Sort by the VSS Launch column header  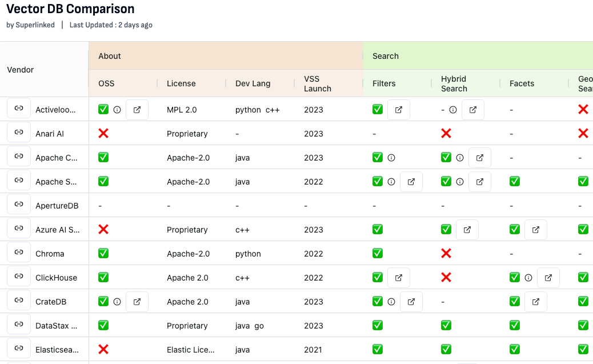pyautogui.click(x=317, y=83)
